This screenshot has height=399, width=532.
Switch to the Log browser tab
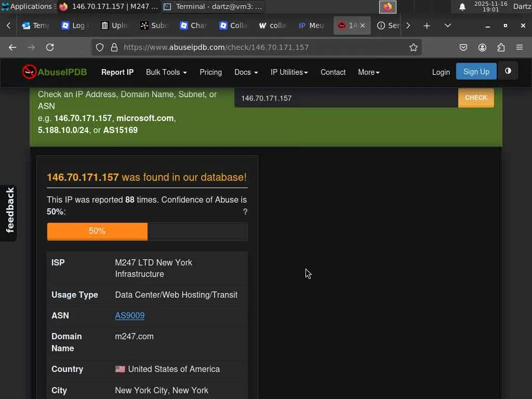pos(75,26)
